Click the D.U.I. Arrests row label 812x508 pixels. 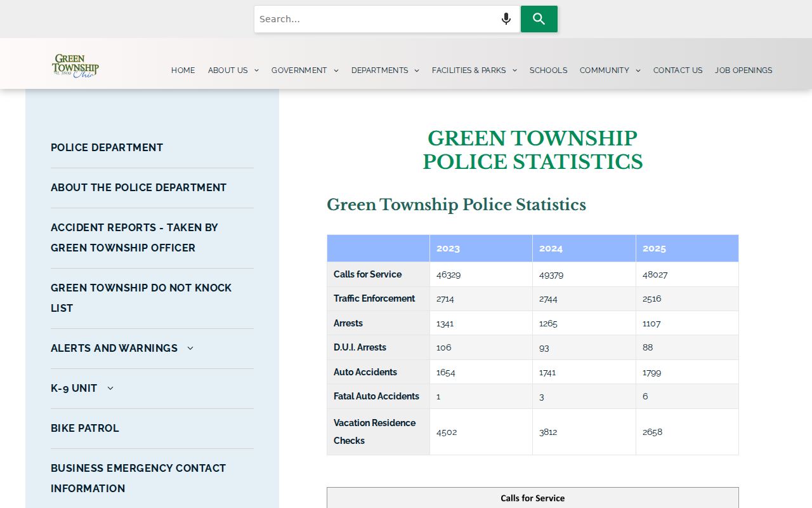(360, 347)
